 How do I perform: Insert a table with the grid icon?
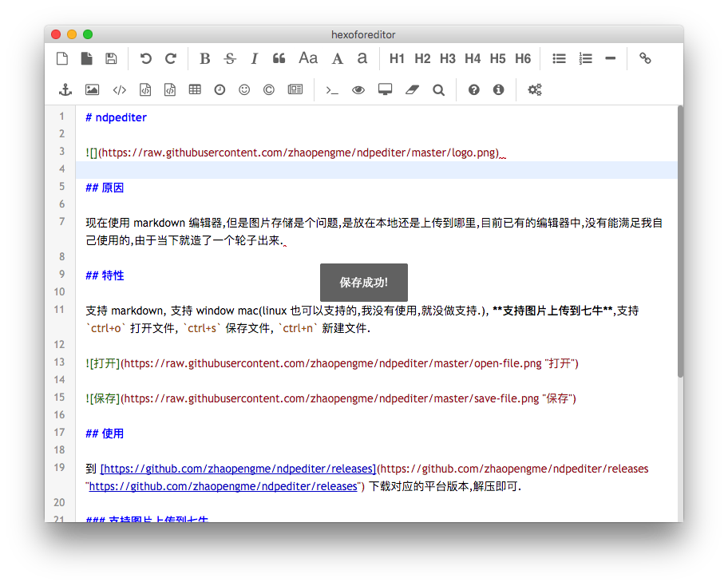(x=195, y=90)
